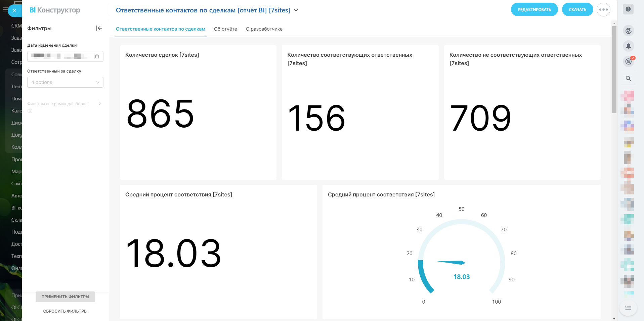
Task: Expand the report title dropdown chevron
Action: (296, 10)
